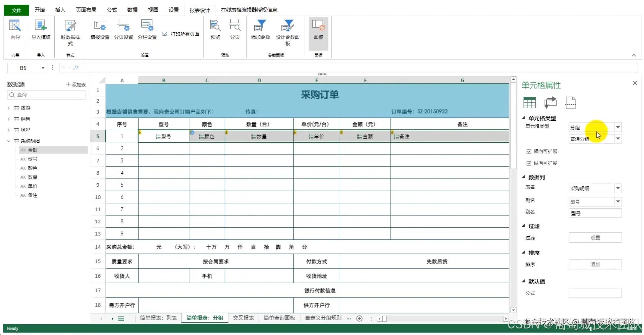Open the 单元格类型 分组 dropdown
The height and width of the screenshot is (335, 644).
pos(618,127)
